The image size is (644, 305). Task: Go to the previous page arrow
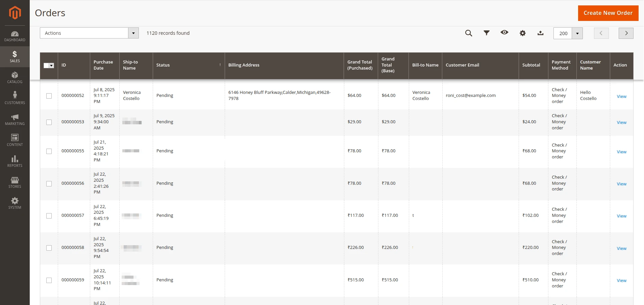pyautogui.click(x=601, y=33)
